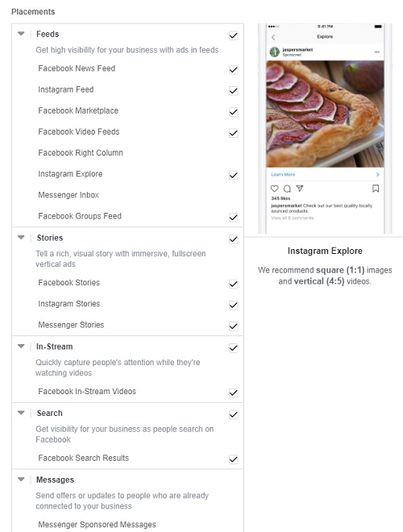Click the Learn More link in preview
This screenshot has width=403, height=532.
(283, 174)
